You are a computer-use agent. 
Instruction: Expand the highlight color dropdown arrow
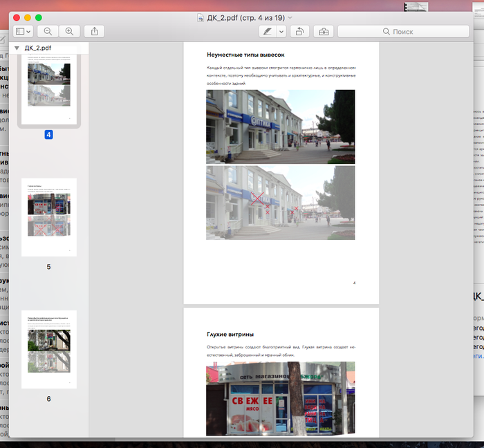tap(281, 32)
